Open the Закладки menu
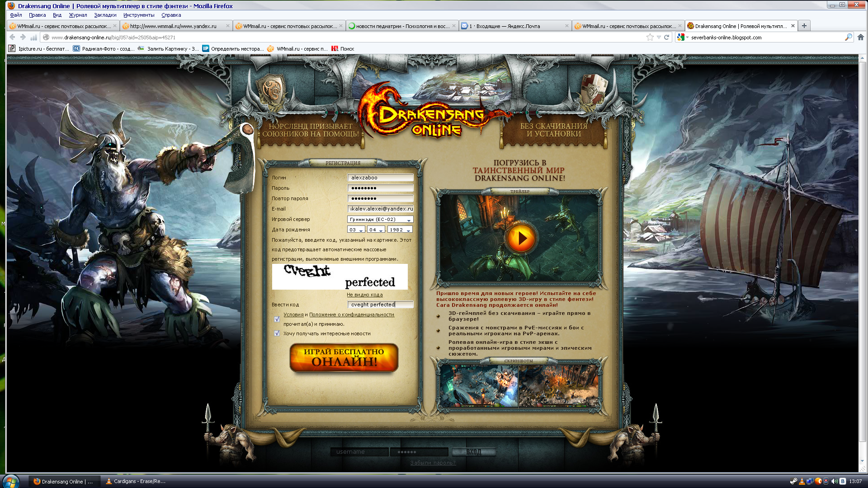This screenshot has width=868, height=488. (105, 15)
